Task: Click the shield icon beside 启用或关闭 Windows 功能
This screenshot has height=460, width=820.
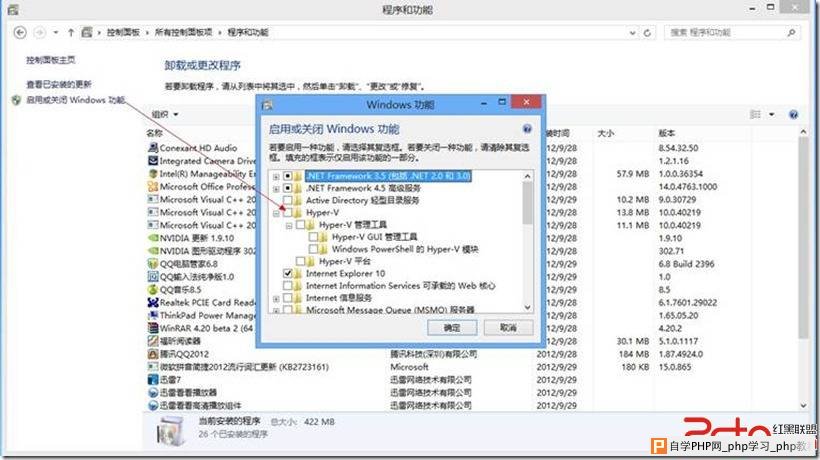Action: 16,100
